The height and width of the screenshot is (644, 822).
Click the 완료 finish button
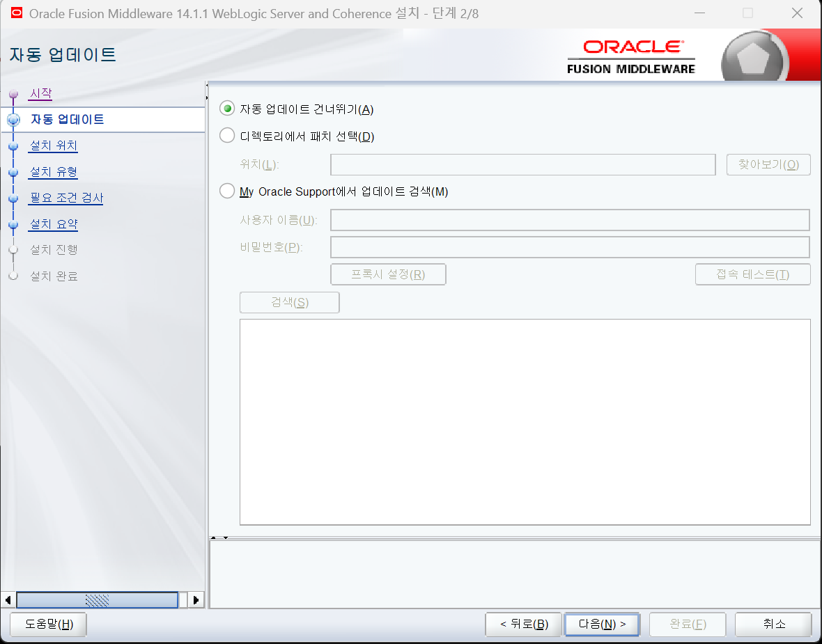click(x=688, y=624)
